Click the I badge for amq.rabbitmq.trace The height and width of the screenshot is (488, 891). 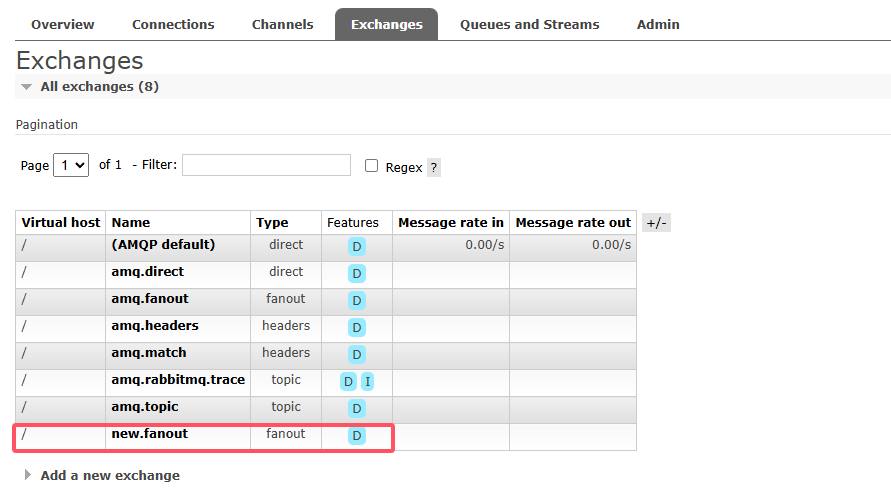(368, 382)
